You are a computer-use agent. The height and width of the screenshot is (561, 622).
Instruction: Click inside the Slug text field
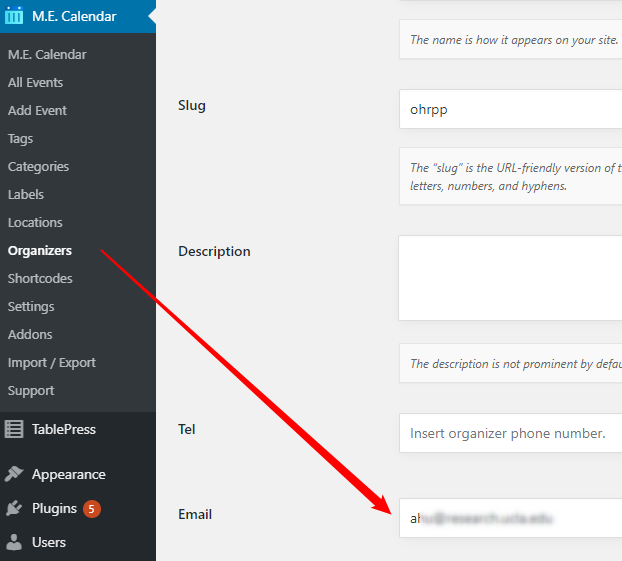pyautogui.click(x=510, y=109)
